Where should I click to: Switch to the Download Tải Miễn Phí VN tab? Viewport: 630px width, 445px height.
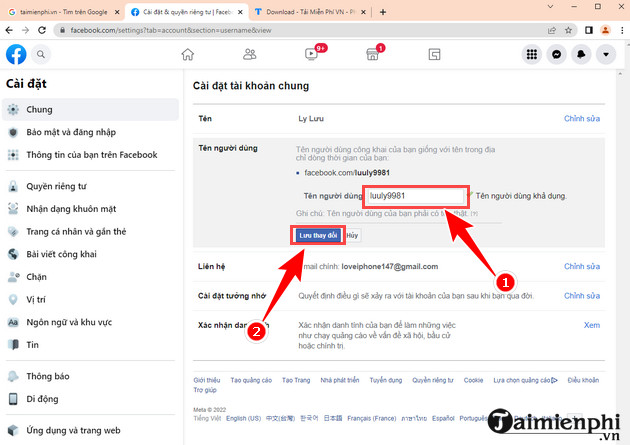point(310,12)
